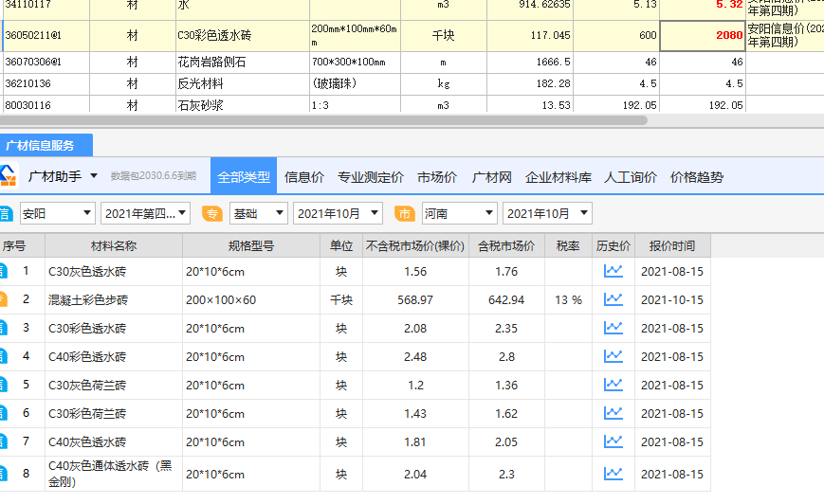The width and height of the screenshot is (824, 504).
Task: Open the 2021年10月 dropdown next to 基础
Action: pos(337,213)
